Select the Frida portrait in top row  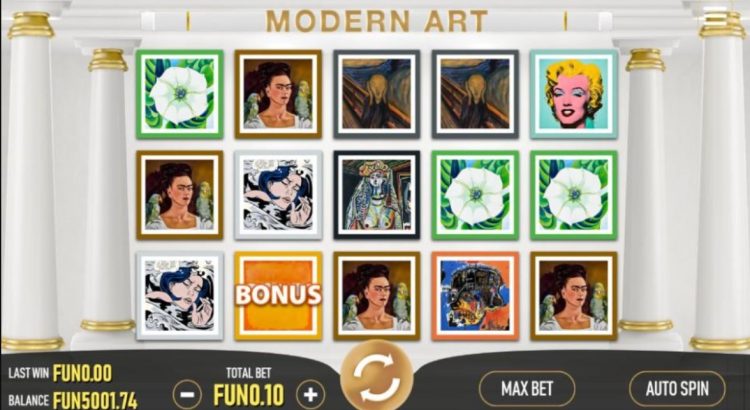click(278, 94)
